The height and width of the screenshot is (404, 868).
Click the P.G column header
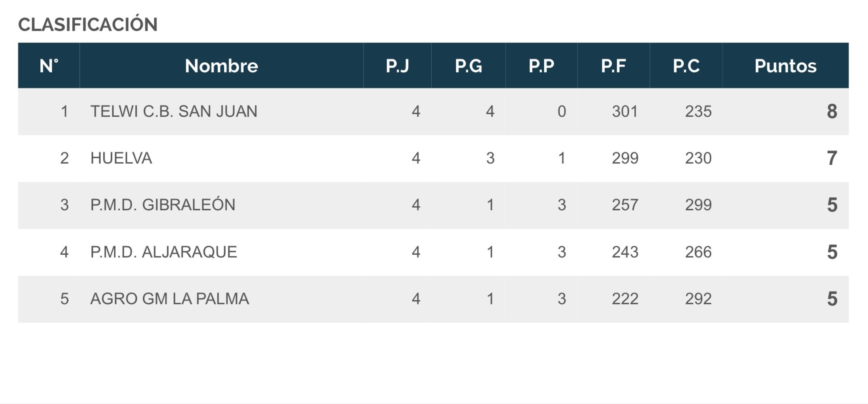click(x=469, y=66)
